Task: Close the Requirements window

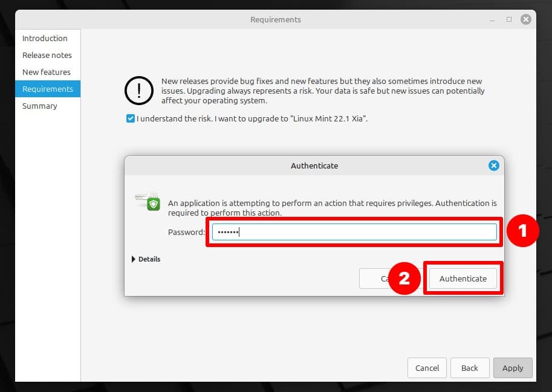Action: 525,19
